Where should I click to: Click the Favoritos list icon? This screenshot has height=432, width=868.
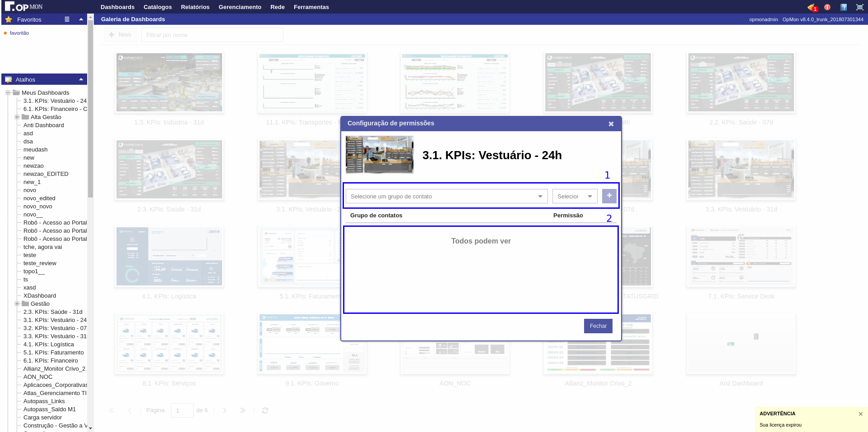click(x=67, y=19)
